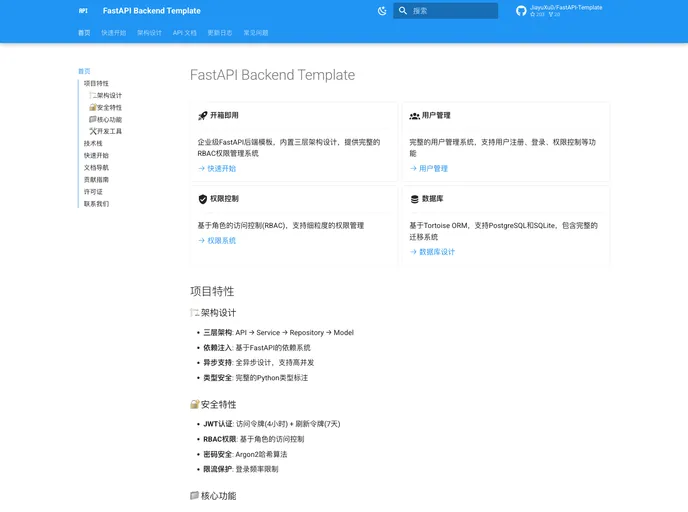Click the 依赖注入 bullet text
This screenshot has height=512, width=688.
(x=257, y=348)
